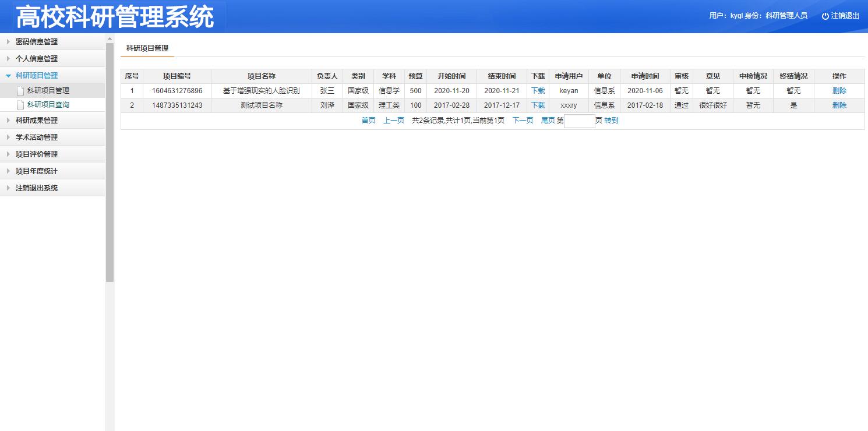Screen dimensions: 868x431
Task: Delete the project led by 刘泽
Action: tap(839, 105)
